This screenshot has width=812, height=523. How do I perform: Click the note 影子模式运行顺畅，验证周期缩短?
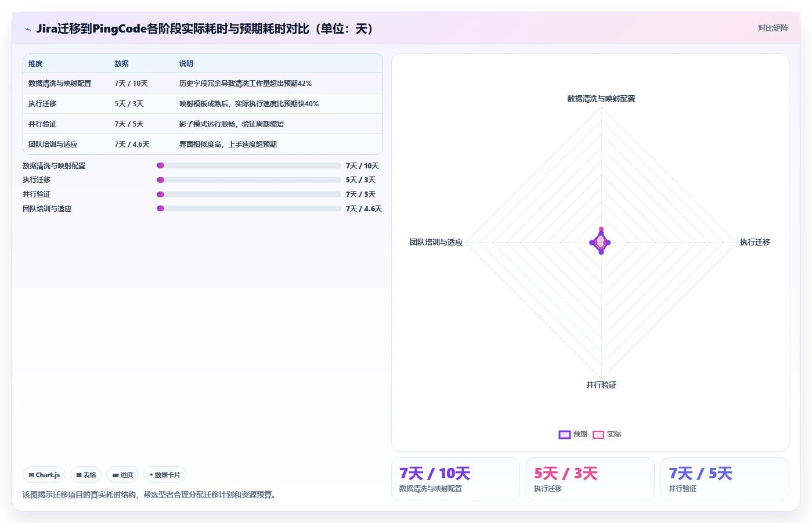click(x=232, y=124)
